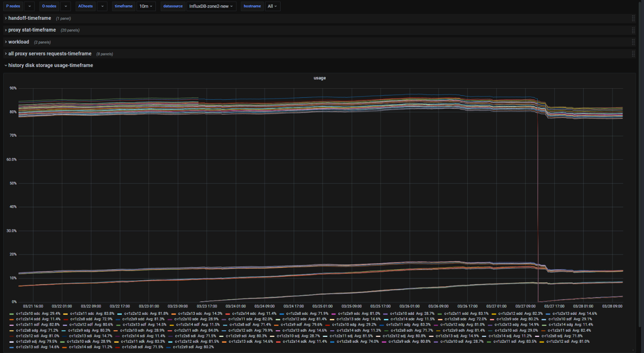Viewport: 644px width, 353px height.
Task: Expand the proxy stat-timeframe row
Action: (x=32, y=30)
